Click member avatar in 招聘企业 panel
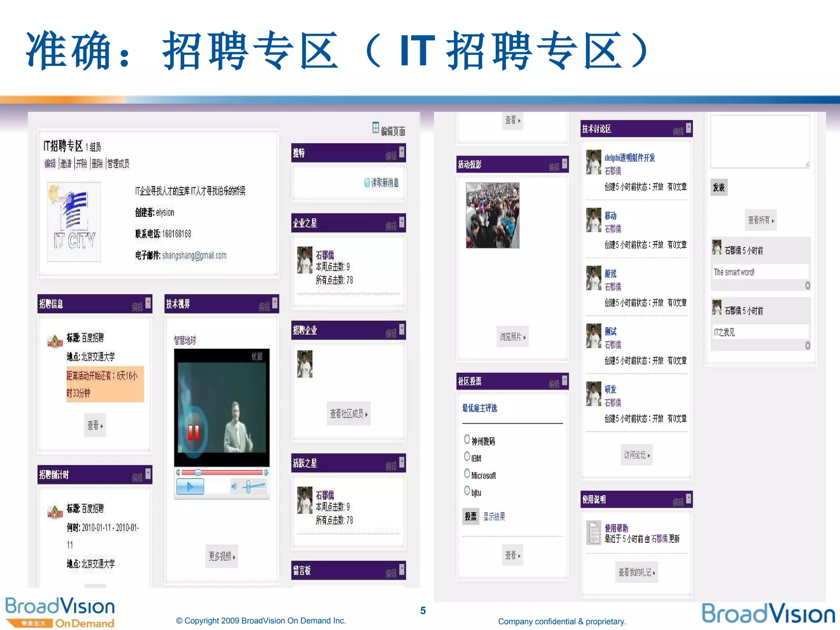 pos(305,364)
